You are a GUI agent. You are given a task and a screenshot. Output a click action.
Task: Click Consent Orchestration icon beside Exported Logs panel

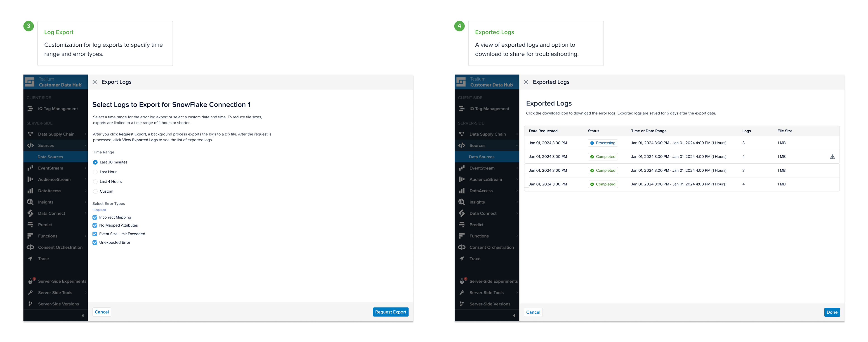point(462,247)
